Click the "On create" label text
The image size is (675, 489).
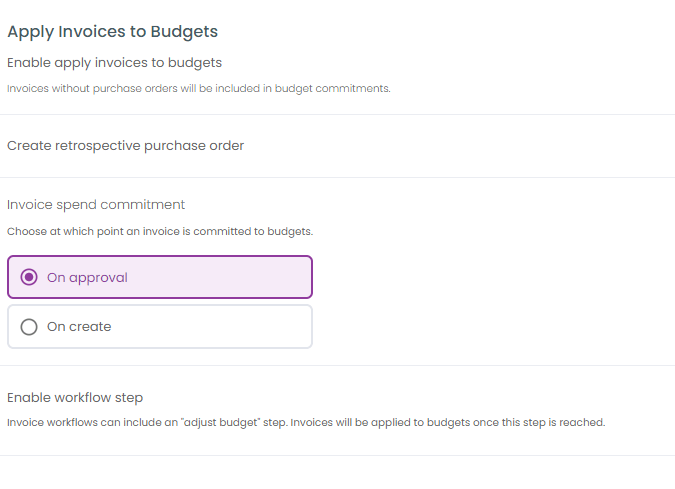coord(79,327)
